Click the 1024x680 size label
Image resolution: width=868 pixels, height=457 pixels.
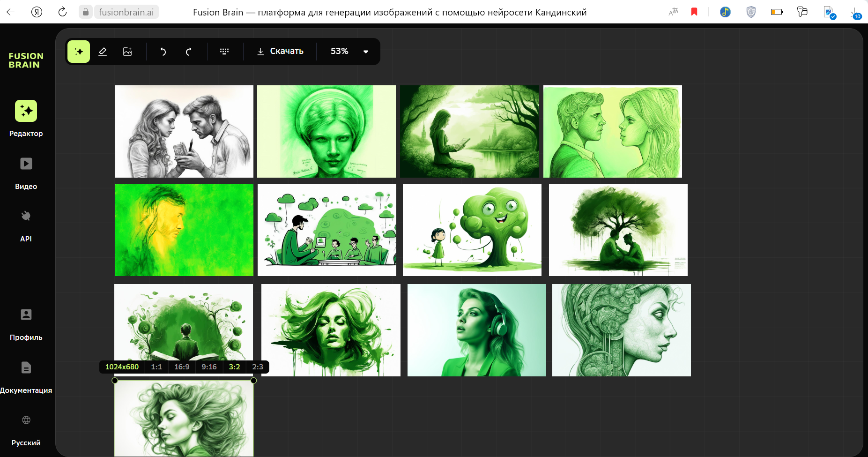click(x=122, y=367)
